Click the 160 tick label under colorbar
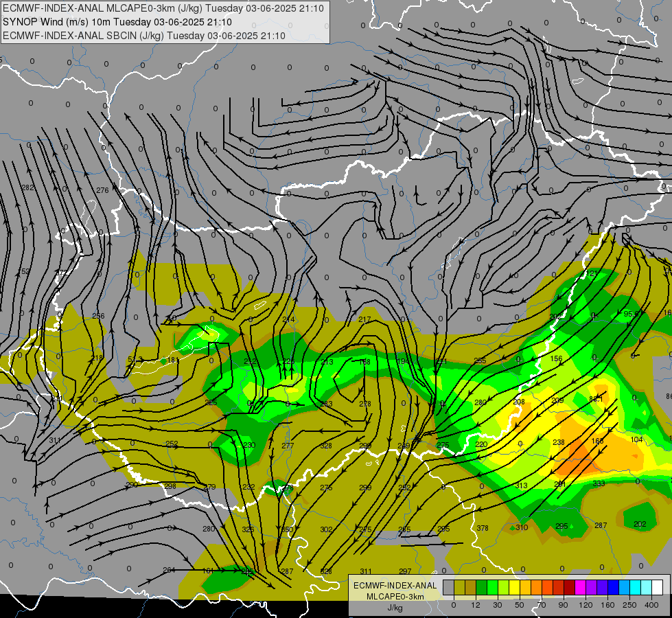Viewport: 672px width, 618px height. 607,605
